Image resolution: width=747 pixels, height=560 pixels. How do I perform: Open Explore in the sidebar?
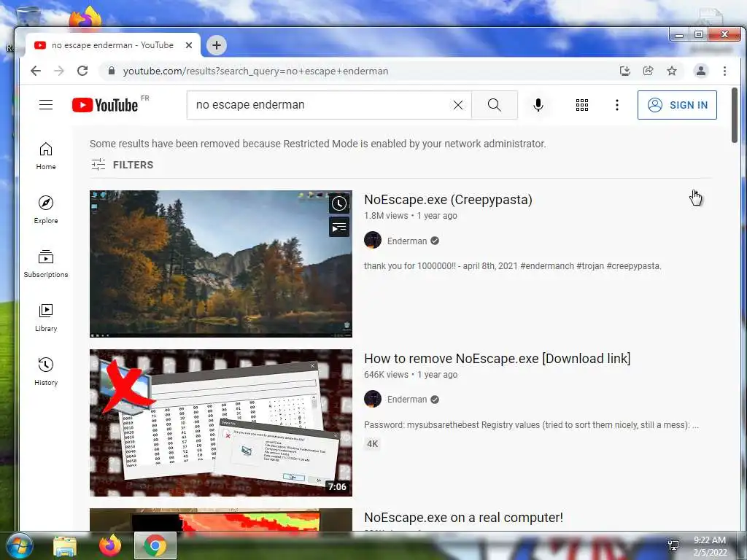(46, 210)
